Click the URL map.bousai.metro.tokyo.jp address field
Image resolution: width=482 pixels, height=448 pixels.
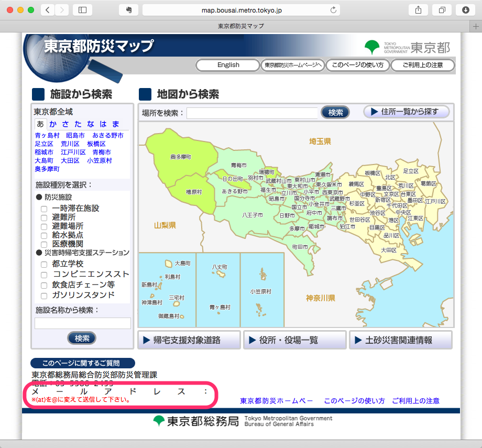(x=242, y=10)
